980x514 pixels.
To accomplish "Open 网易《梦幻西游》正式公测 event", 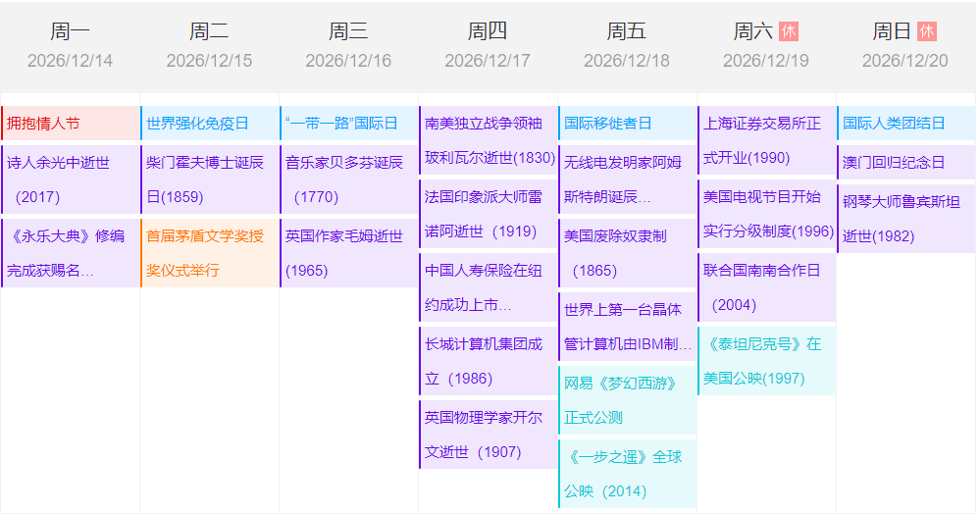I will click(628, 400).
